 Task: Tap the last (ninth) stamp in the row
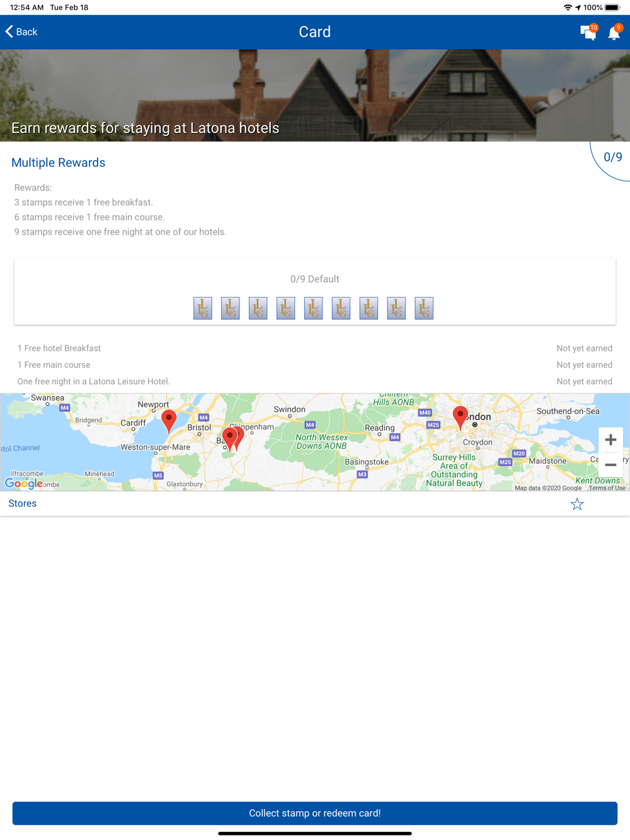coord(424,309)
